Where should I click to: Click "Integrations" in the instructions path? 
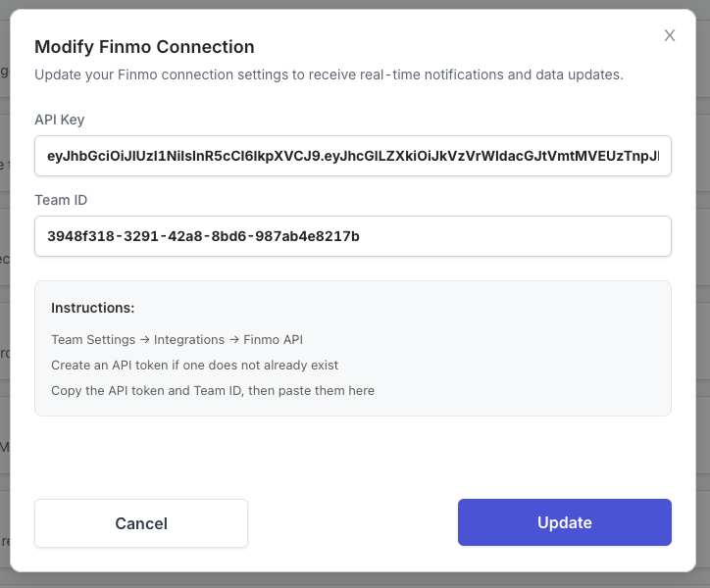click(189, 339)
